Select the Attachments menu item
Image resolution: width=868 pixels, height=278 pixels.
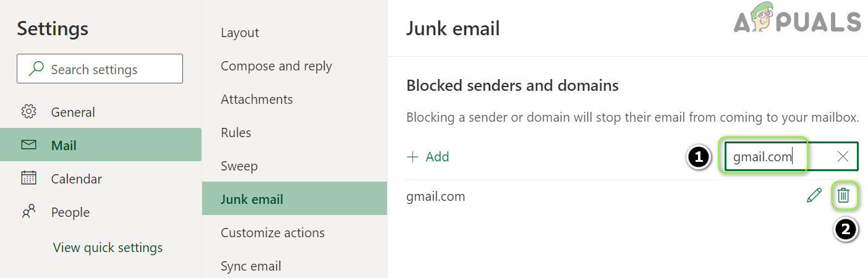click(x=257, y=99)
